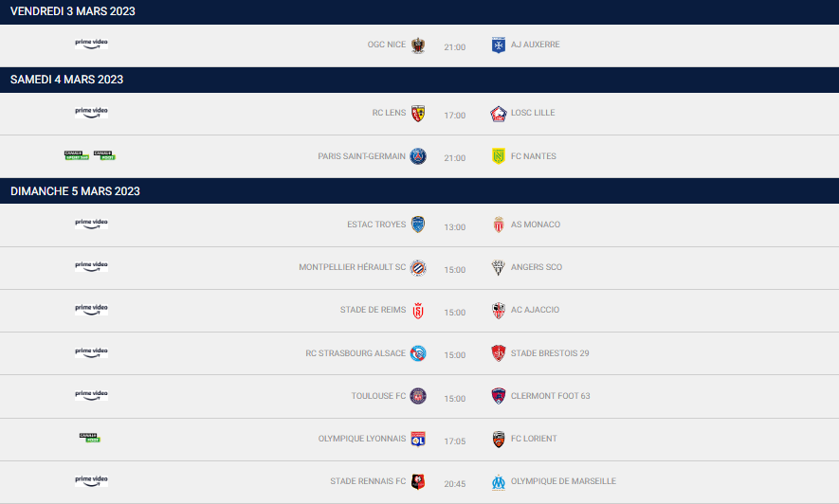
Task: Click the AS Monaco club crest
Action: 499,225
